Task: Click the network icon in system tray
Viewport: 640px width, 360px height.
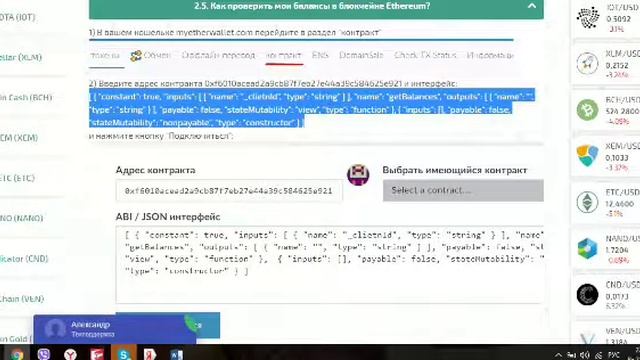Action: (598, 356)
